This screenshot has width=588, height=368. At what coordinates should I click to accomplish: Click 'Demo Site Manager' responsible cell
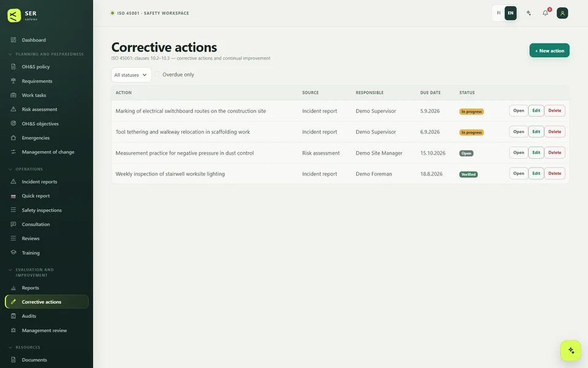coord(379,153)
